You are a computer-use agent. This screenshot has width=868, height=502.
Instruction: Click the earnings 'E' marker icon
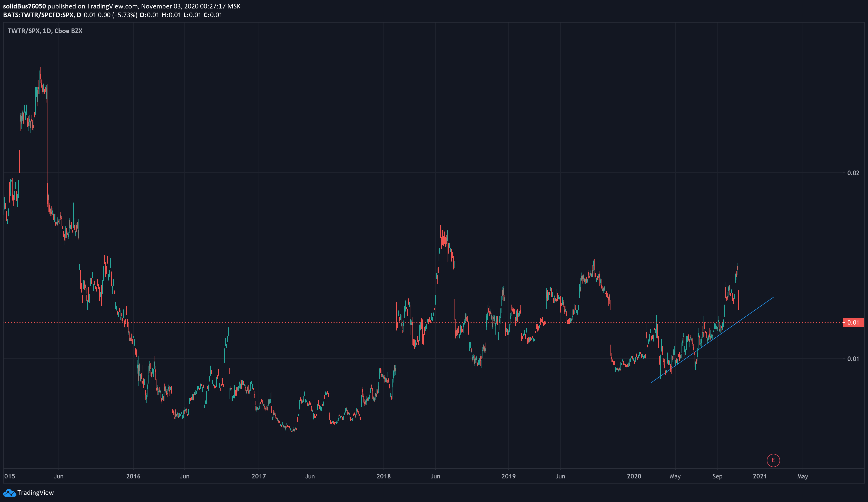[x=773, y=460]
